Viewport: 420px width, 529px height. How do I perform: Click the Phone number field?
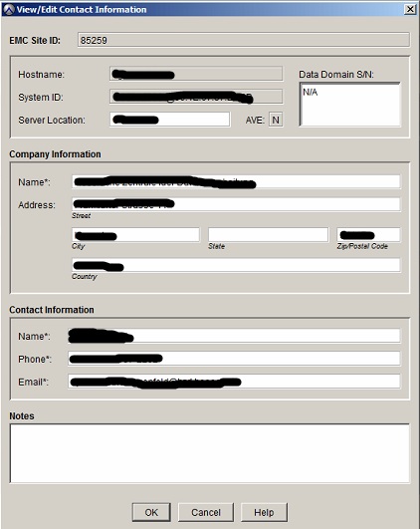pyautogui.click(x=234, y=359)
